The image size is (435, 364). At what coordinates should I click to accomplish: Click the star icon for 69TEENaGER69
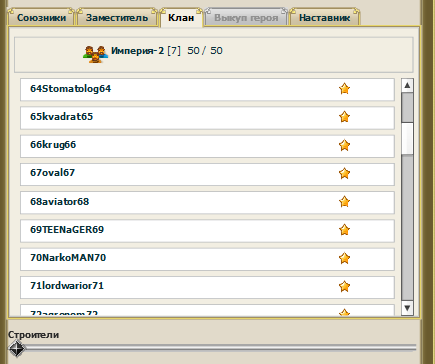pyautogui.click(x=344, y=230)
